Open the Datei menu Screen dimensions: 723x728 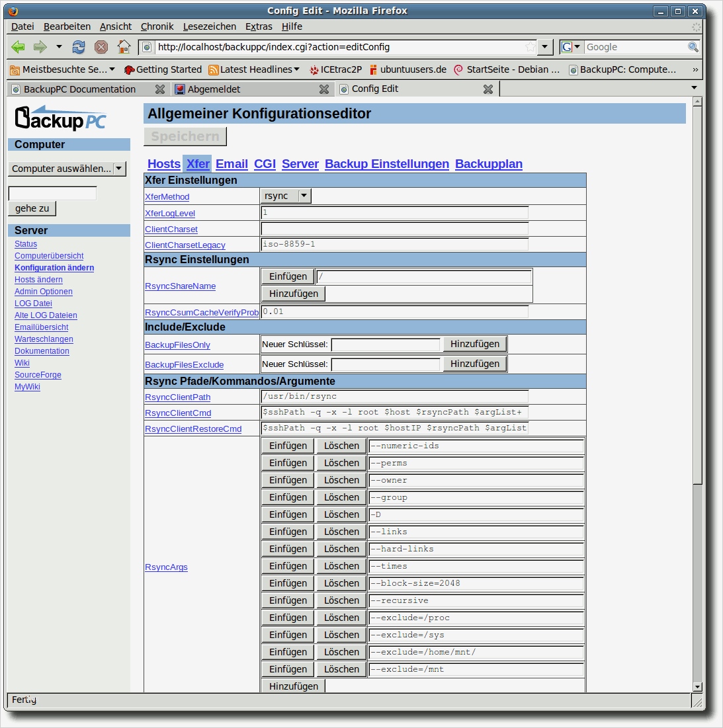click(x=22, y=26)
